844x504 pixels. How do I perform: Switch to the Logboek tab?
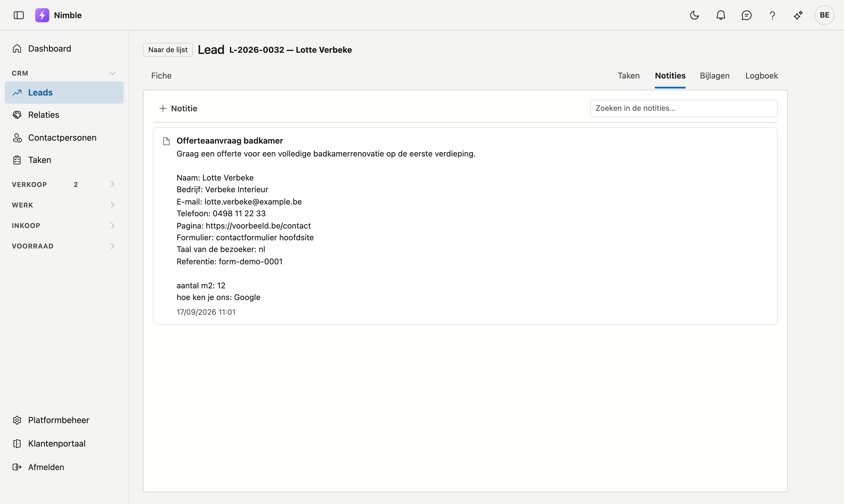[761, 76]
